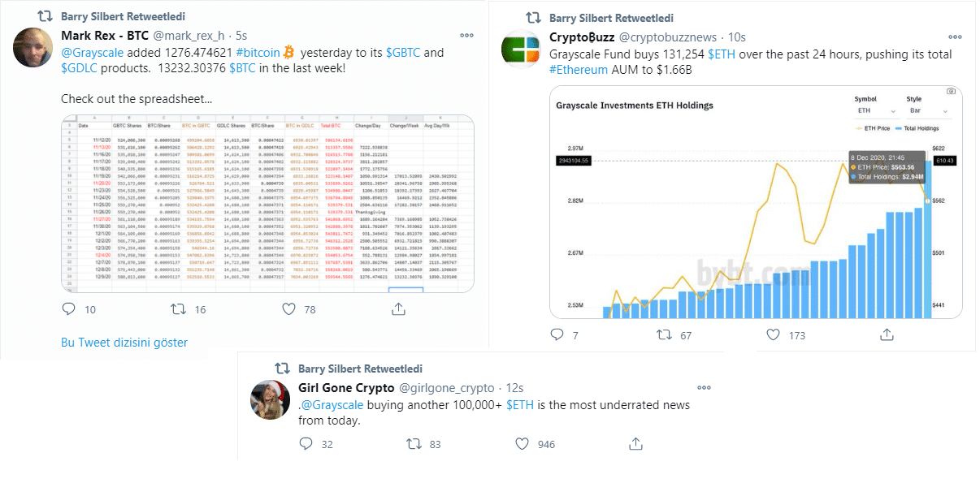Reply to Mark Rex's bitcoin tweet
The height and width of the screenshot is (483, 980).
point(68,308)
